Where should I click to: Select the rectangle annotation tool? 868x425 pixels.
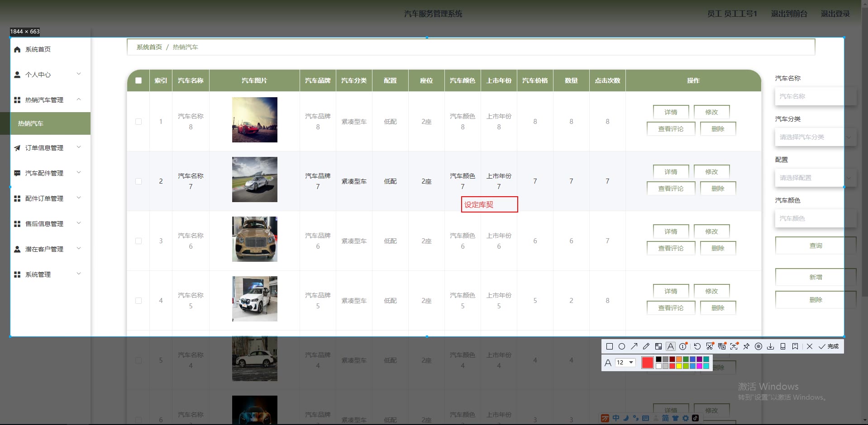[609, 346]
